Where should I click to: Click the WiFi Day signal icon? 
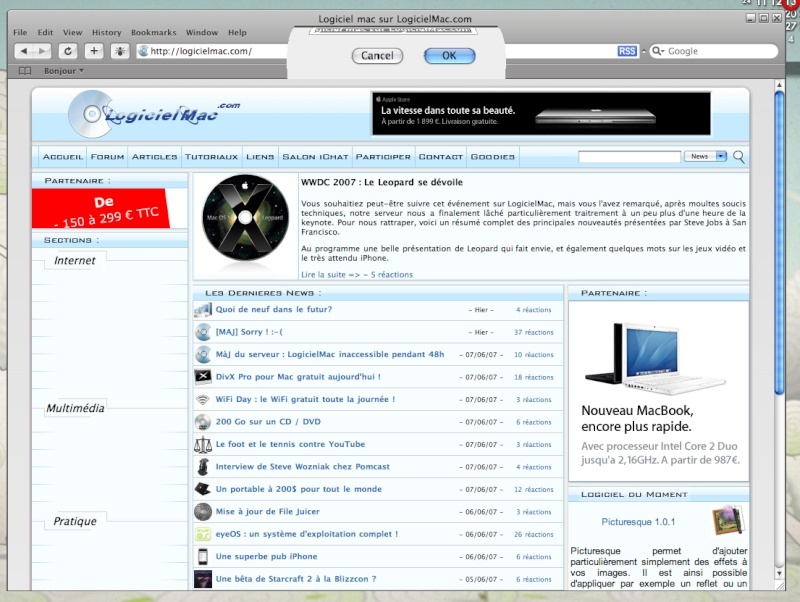point(203,399)
